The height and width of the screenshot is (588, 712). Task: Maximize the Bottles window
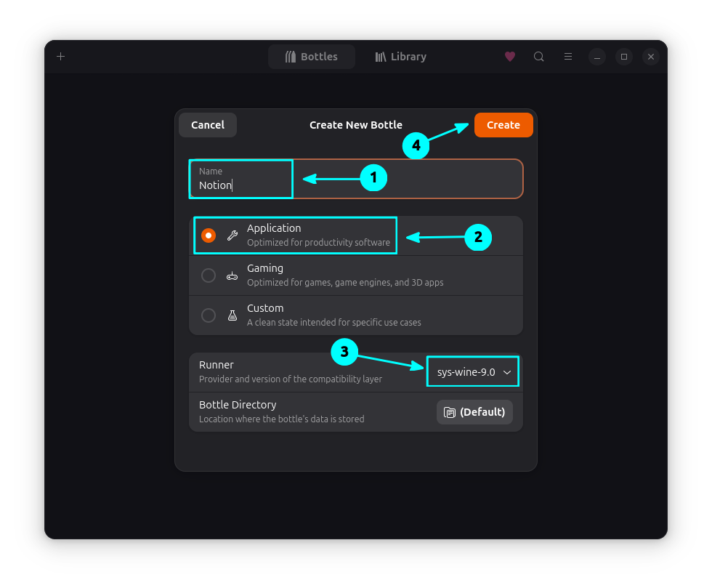[624, 57]
